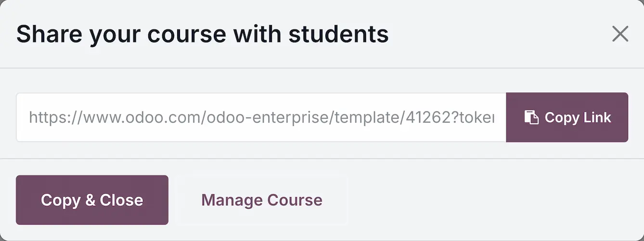Click the dark purple Copy & Close button
Image resolution: width=644 pixels, height=241 pixels.
click(92, 200)
